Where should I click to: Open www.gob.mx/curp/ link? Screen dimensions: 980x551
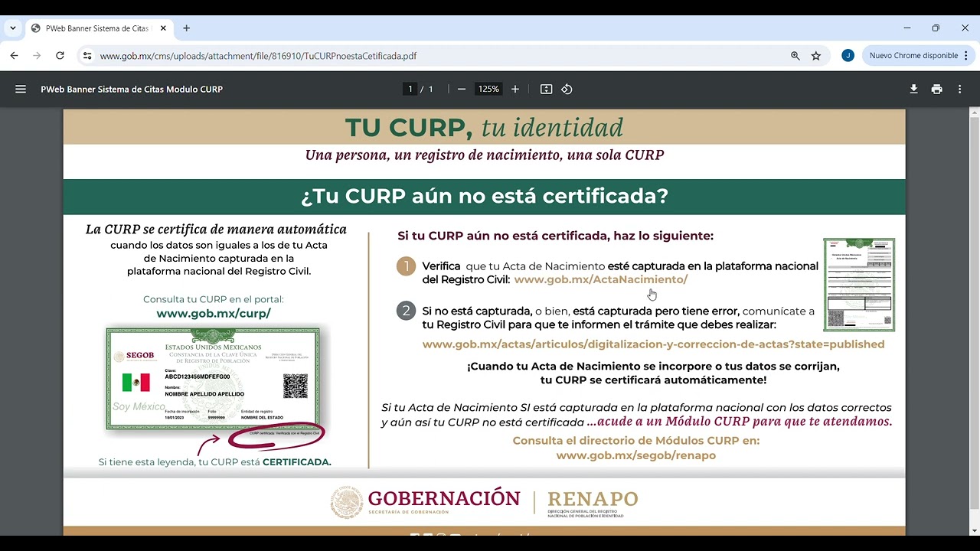tap(214, 314)
